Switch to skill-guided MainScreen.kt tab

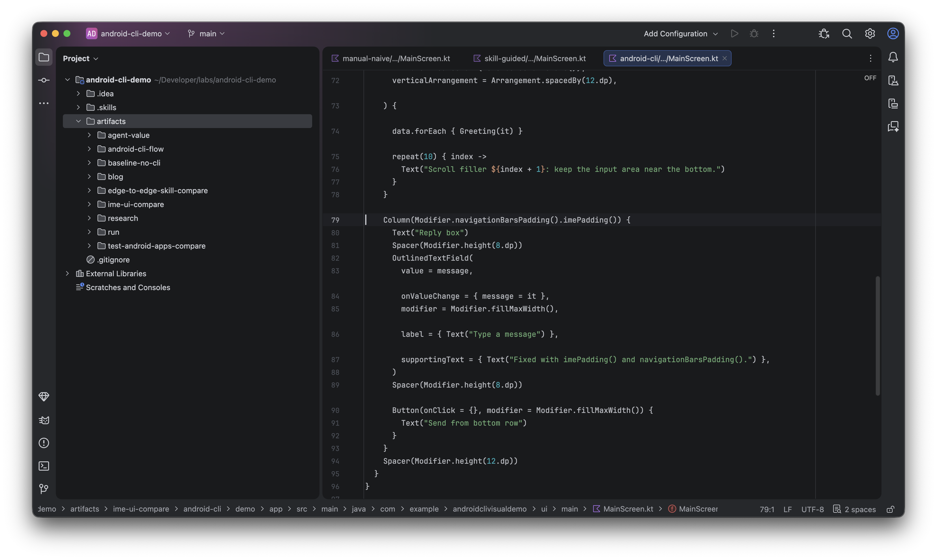pos(530,59)
